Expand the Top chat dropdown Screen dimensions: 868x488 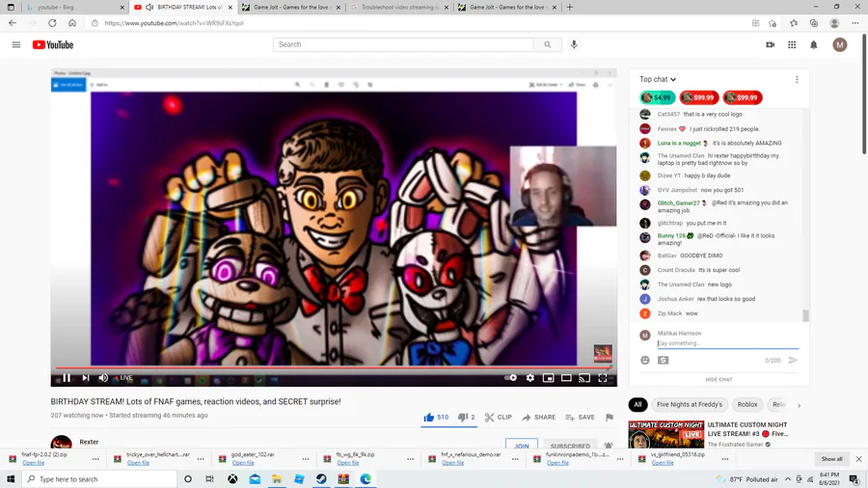[658, 80]
